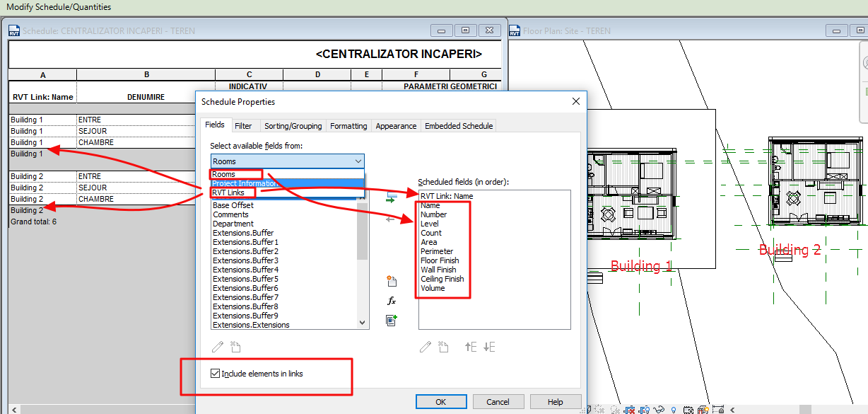The height and width of the screenshot is (414, 868).
Task: Open the Select available fields from dropdown
Action: coord(357,161)
